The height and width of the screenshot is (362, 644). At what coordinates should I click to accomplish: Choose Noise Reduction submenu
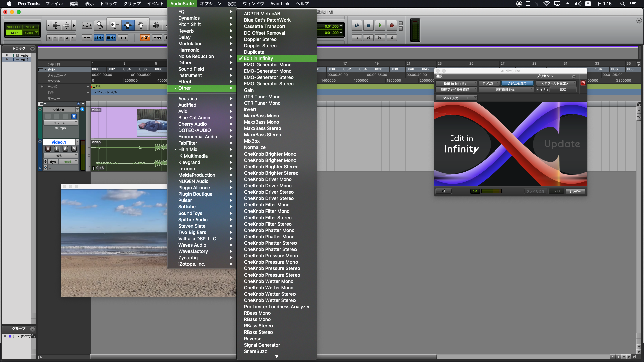coord(202,56)
